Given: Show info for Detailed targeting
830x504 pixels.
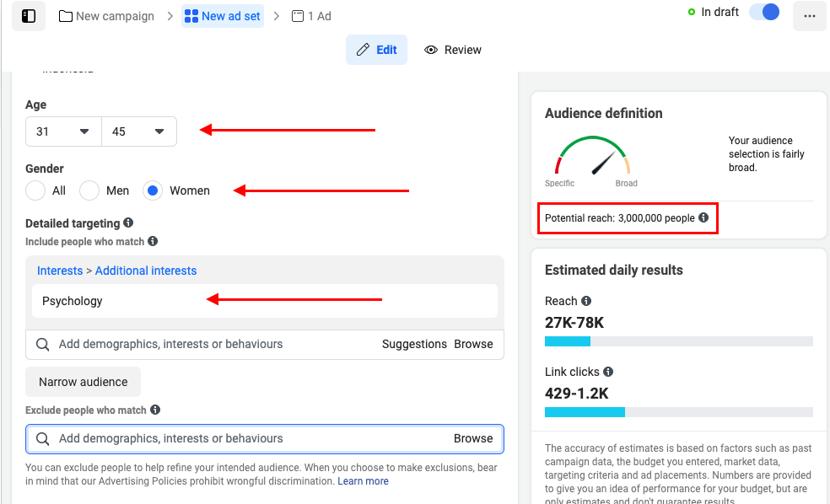Looking at the screenshot, I should pyautogui.click(x=128, y=223).
